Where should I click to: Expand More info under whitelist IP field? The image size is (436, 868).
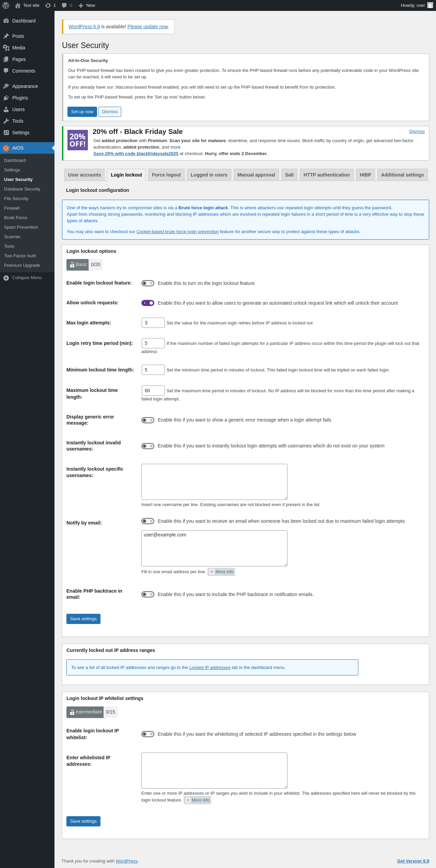coord(198,800)
